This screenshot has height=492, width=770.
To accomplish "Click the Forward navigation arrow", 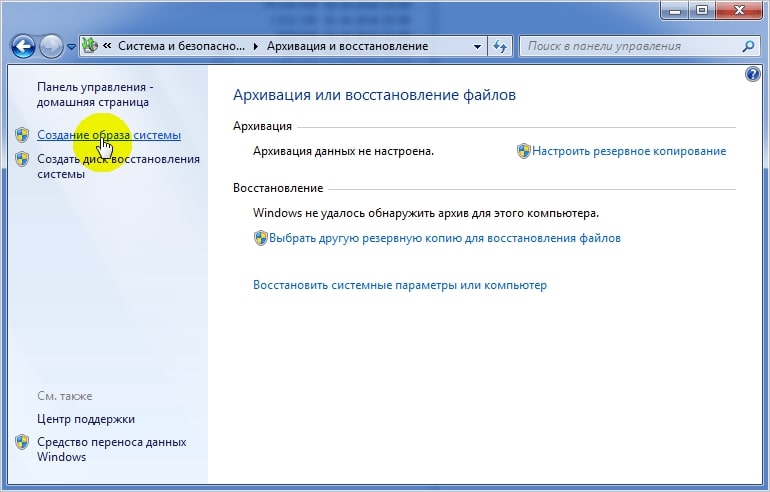I will 52,47.
